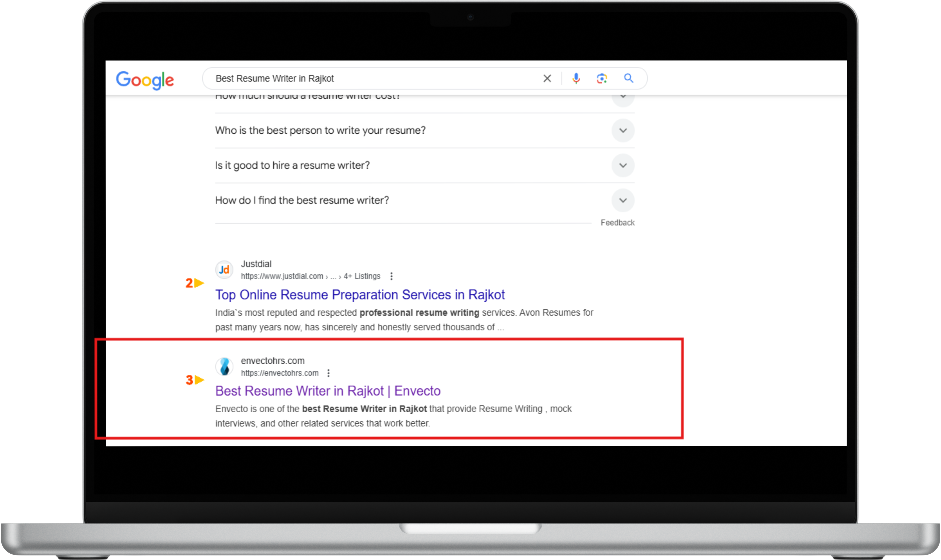This screenshot has height=560, width=941.
Task: Open "Top Online Resume Preparation Services in Rajkot" link
Action: tap(360, 295)
